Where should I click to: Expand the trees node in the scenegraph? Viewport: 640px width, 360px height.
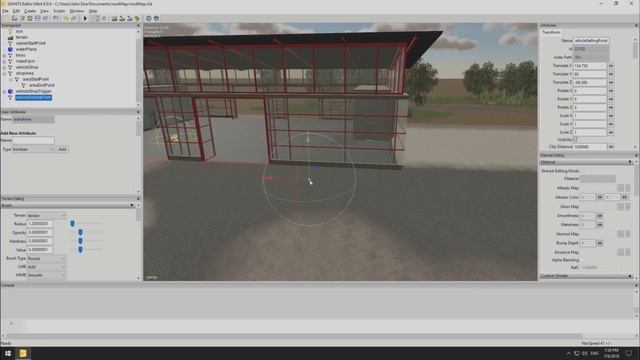point(4,55)
